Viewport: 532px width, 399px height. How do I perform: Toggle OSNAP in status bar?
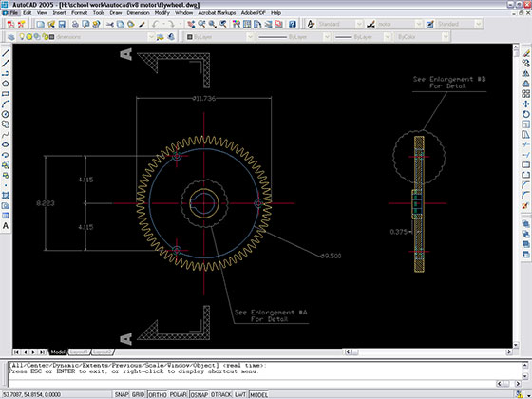(x=199, y=394)
